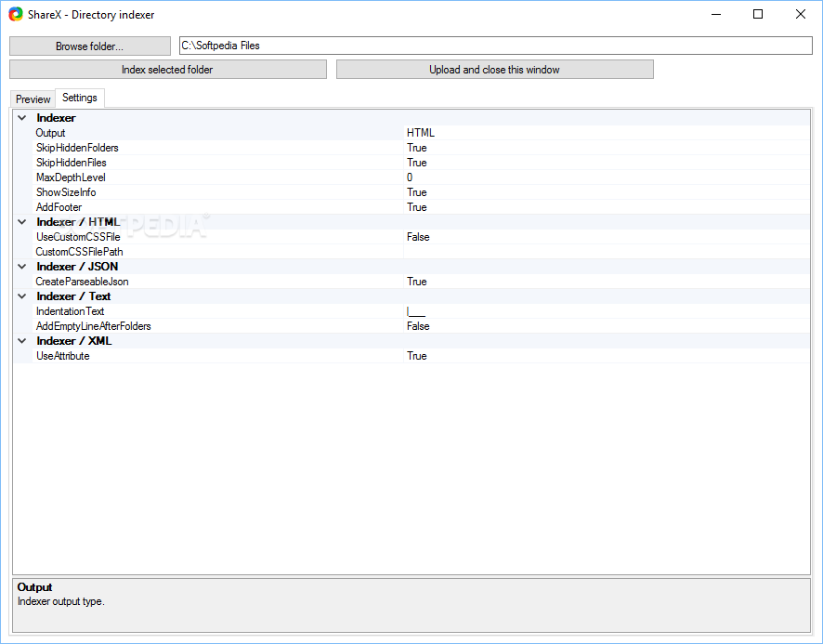Click the ShareX logo icon in title bar
This screenshot has height=644, width=823.
tap(16, 14)
